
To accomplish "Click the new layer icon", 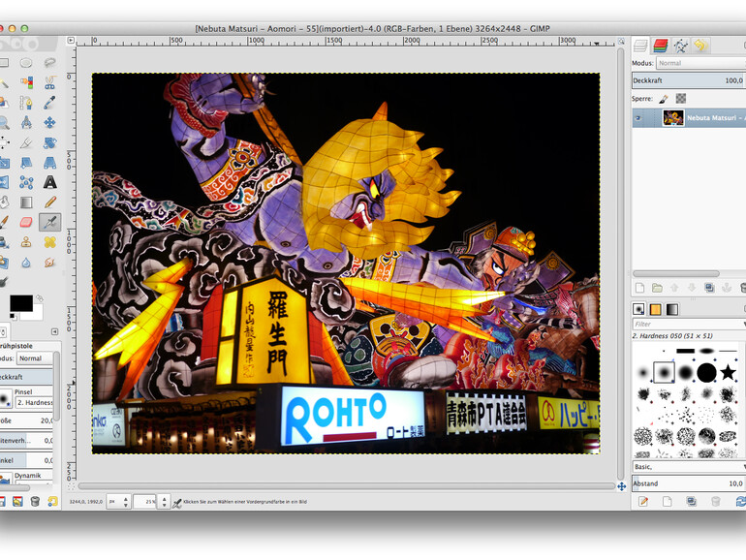I will point(640,288).
